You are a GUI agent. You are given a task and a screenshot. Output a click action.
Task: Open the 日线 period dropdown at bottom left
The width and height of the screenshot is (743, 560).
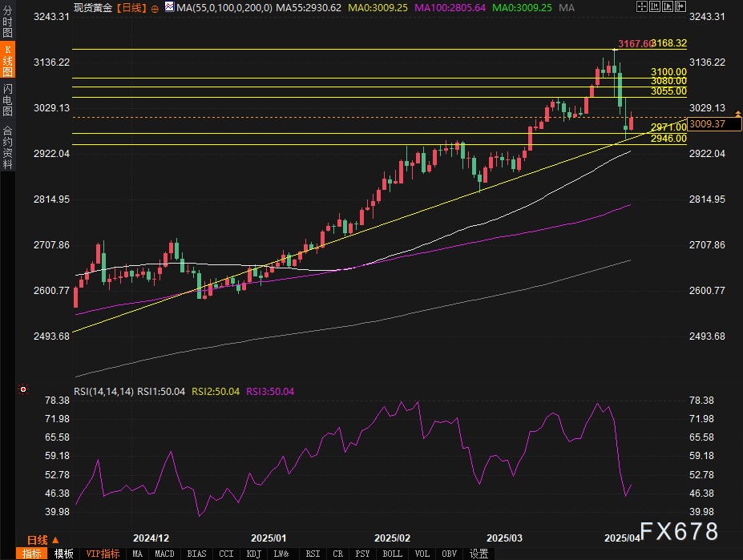pos(38,539)
